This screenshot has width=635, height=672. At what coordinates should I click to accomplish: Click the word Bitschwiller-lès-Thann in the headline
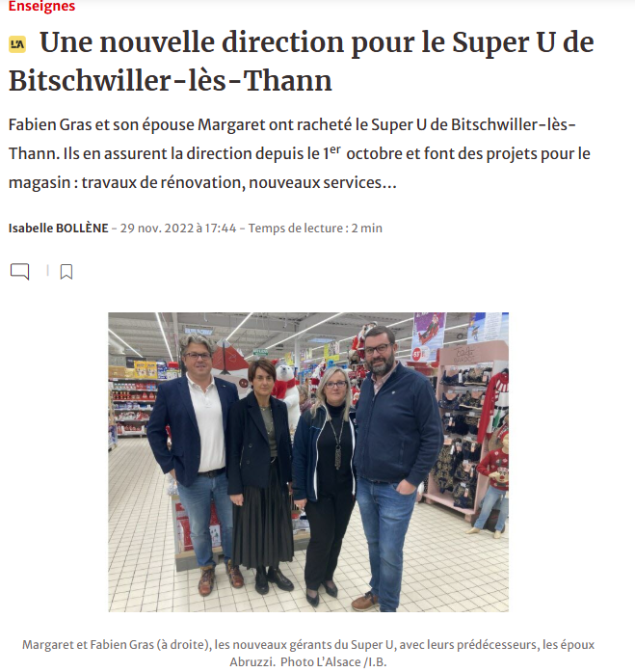pyautogui.click(x=171, y=81)
